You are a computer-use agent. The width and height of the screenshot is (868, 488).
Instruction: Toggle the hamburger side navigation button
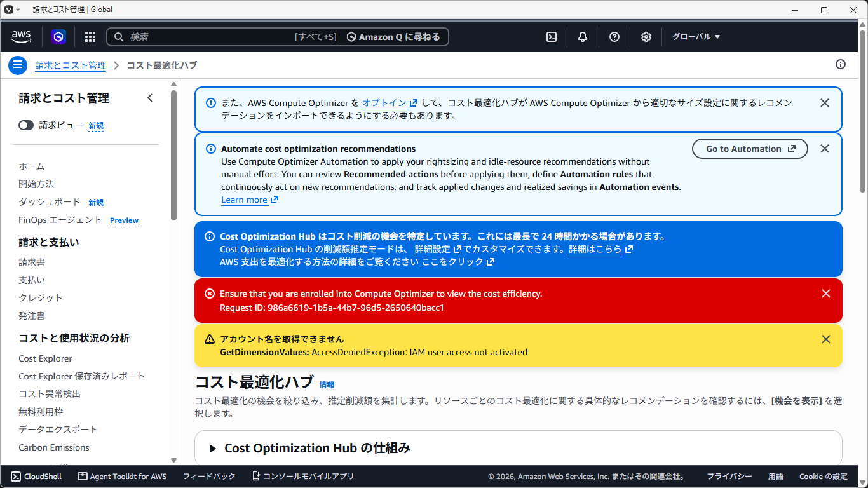(x=18, y=65)
